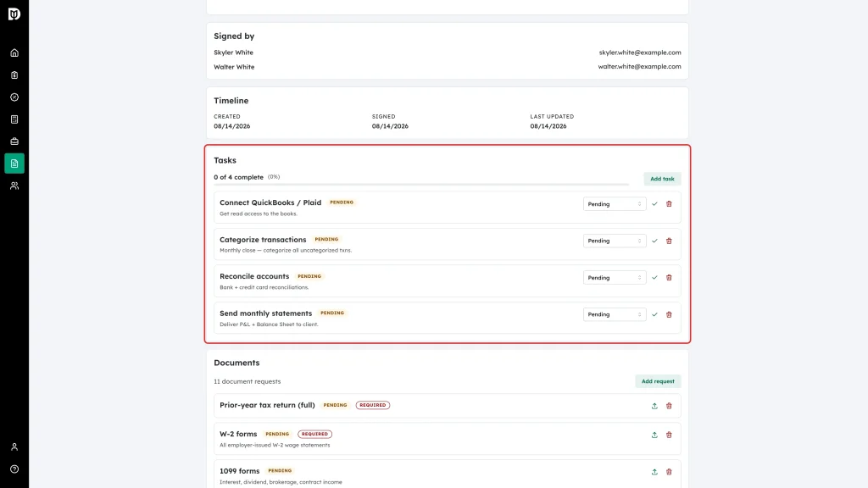Screen dimensions: 868x488
Task: Mark Connect QuickBooks / Plaid task complete
Action: pyautogui.click(x=655, y=204)
